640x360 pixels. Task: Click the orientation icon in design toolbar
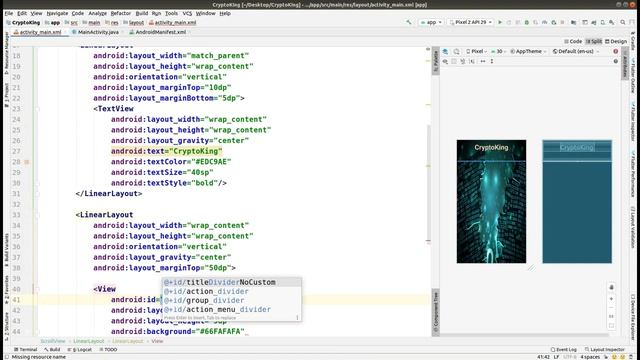coord(456,51)
